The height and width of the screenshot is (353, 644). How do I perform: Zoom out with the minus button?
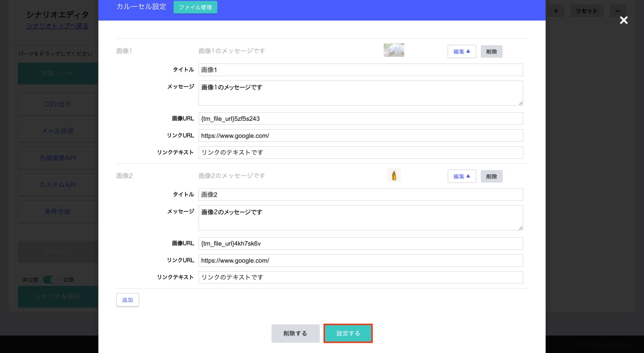[x=618, y=11]
